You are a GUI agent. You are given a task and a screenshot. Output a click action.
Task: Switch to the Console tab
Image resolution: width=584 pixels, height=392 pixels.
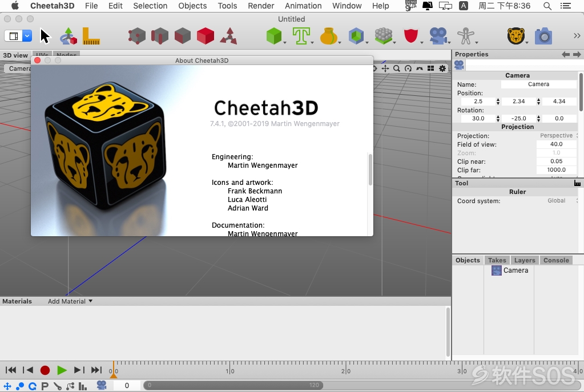pos(556,260)
